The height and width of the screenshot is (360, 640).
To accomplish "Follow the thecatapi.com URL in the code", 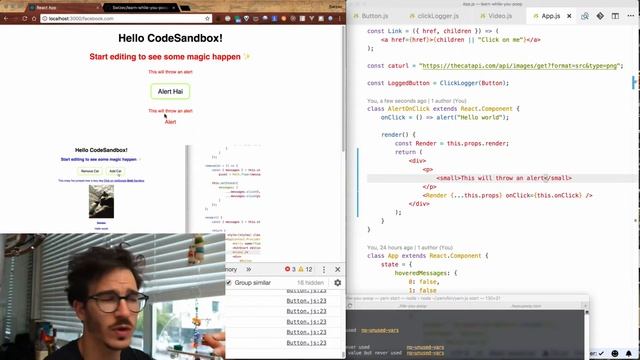I will click(x=520, y=66).
